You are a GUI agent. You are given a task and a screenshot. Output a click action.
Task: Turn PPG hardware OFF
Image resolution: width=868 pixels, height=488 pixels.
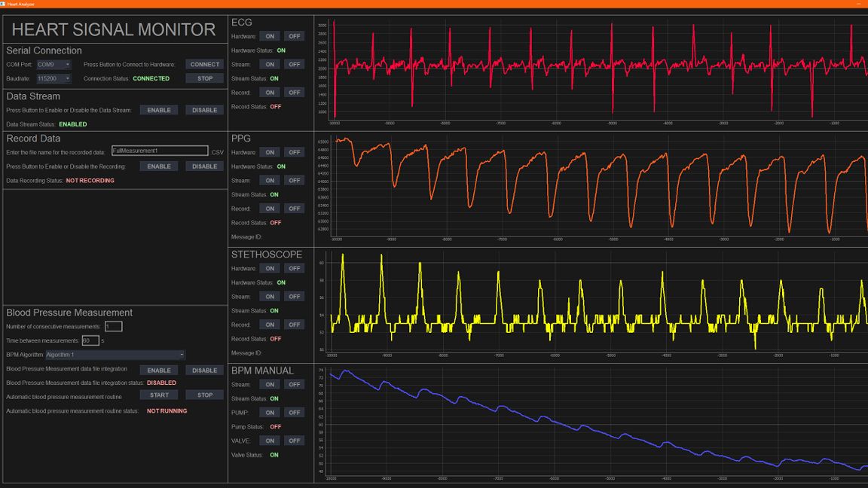294,151
